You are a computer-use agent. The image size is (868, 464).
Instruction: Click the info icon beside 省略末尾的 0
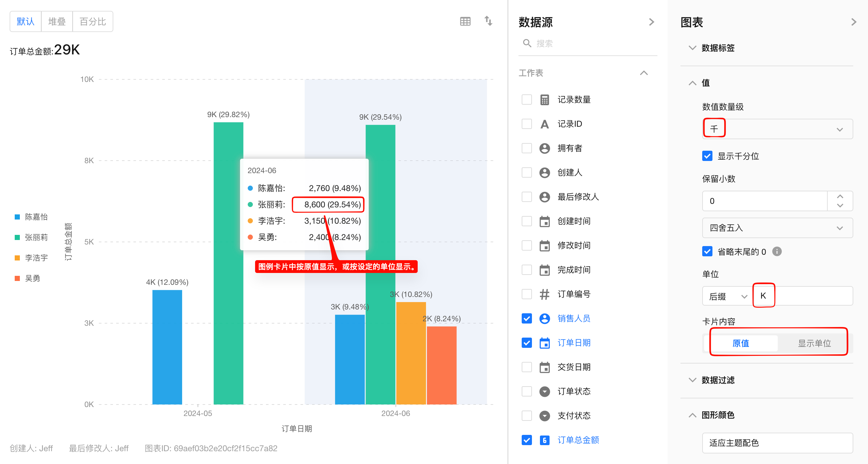click(777, 252)
